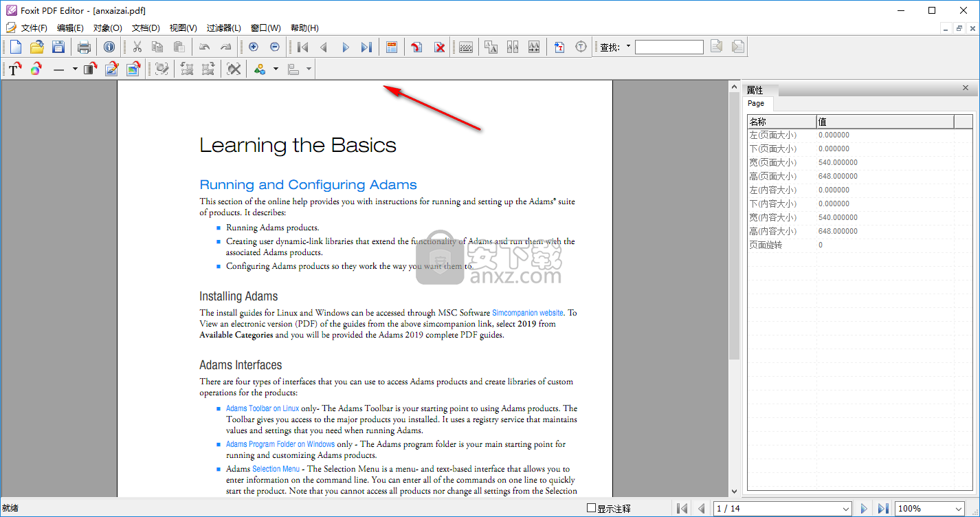Delete the page with the red X page icon
Viewport: 980px width, 517px height.
pos(440,47)
